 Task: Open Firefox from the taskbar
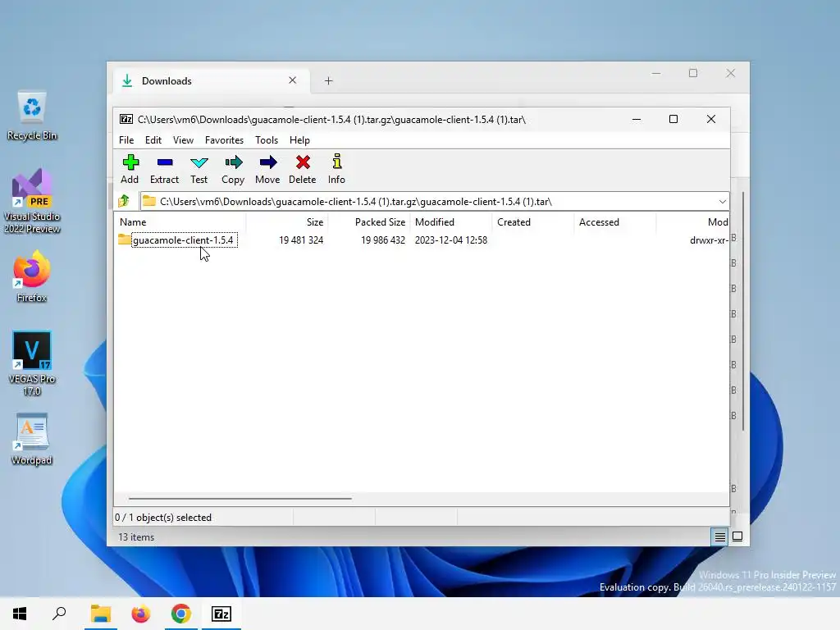point(141,614)
